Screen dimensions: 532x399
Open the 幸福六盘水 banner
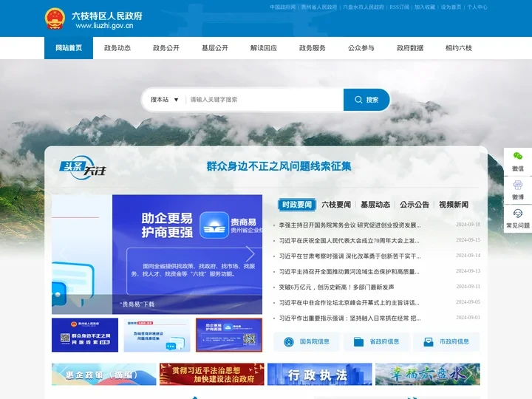pos(428,374)
